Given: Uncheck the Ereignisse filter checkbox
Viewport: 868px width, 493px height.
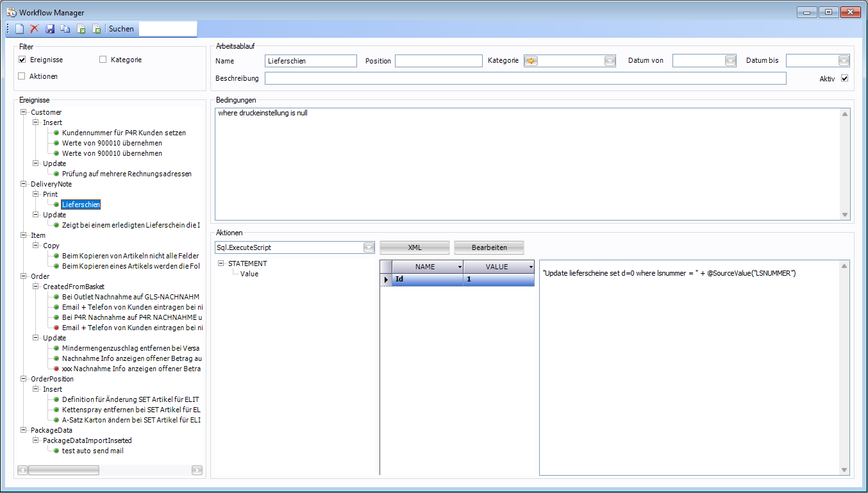Looking at the screenshot, I should [22, 60].
